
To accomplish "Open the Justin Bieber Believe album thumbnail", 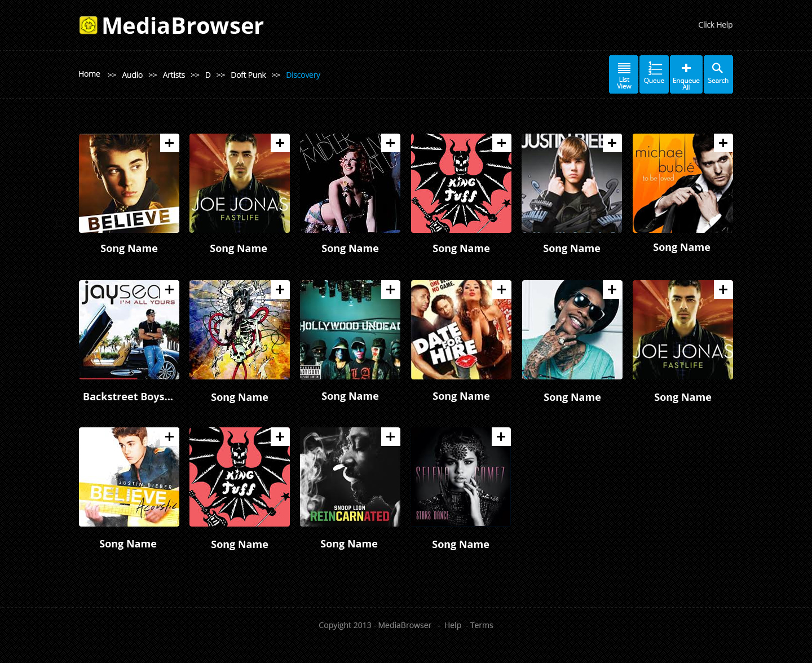I will pyautogui.click(x=129, y=183).
